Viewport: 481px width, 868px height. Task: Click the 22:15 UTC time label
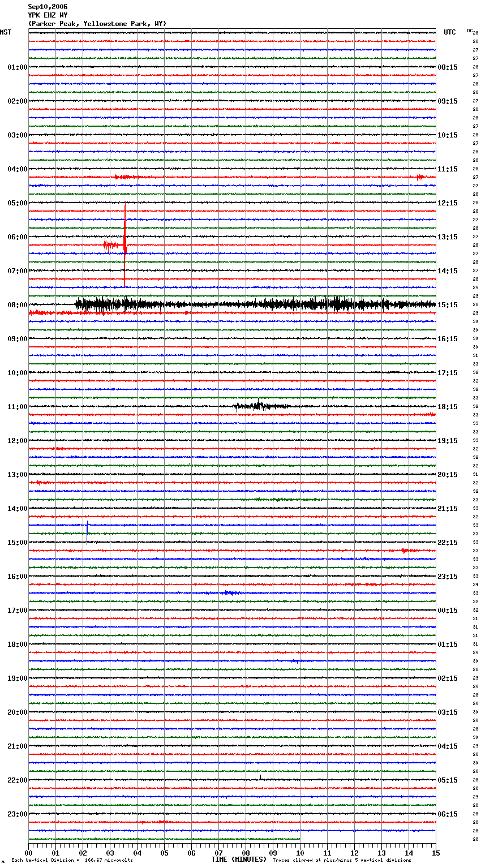tap(448, 543)
